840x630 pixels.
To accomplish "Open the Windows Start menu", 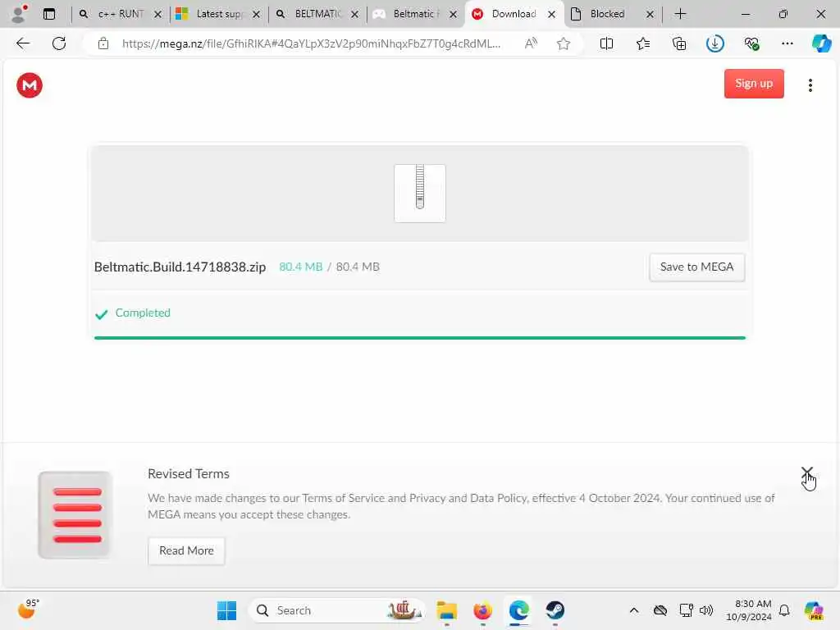I will [x=226, y=610].
